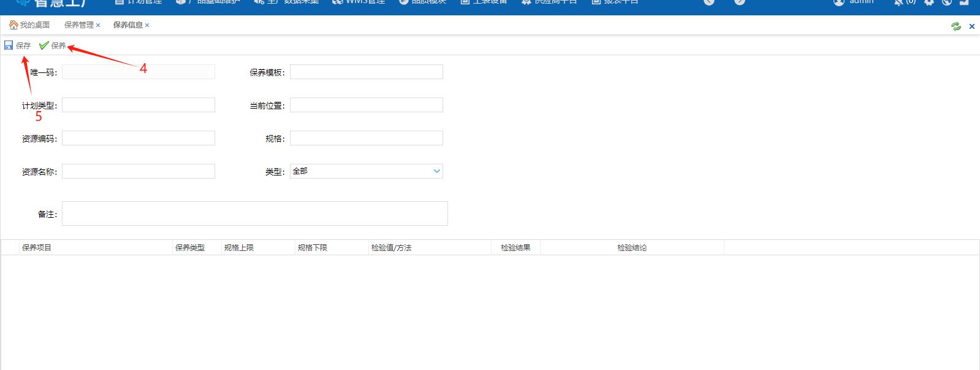The width and height of the screenshot is (980, 370).
Task: Click the green checkmark 保养 button
Action: click(x=44, y=45)
